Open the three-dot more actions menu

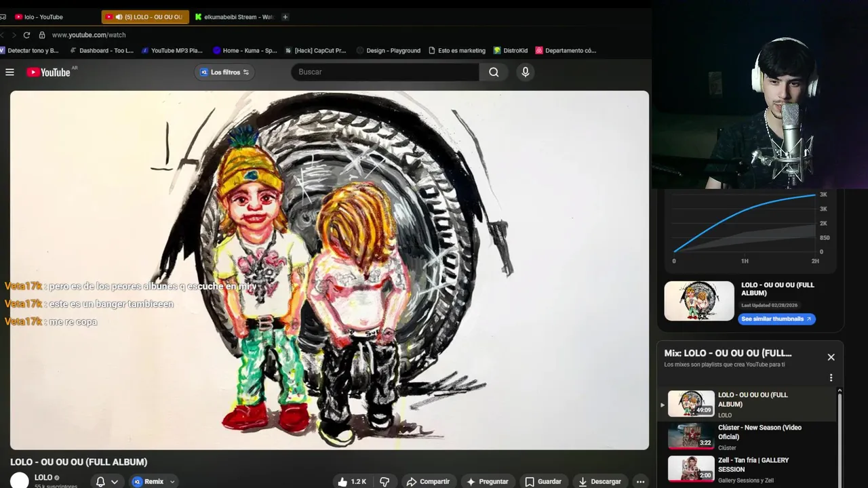coord(640,482)
